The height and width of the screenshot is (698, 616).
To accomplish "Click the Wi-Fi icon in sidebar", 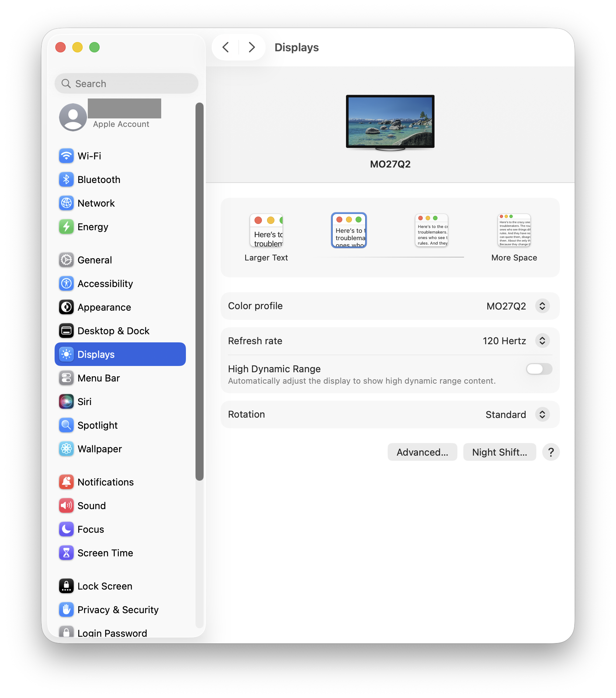I will [66, 156].
